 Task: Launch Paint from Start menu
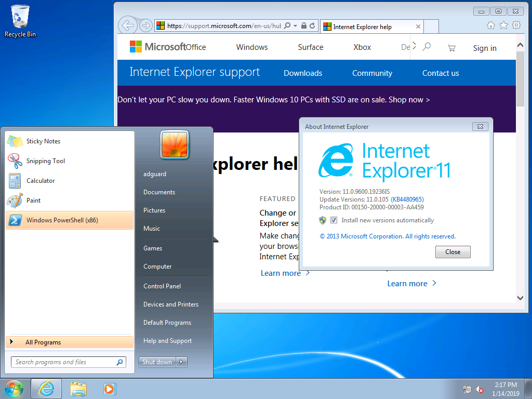click(70, 200)
